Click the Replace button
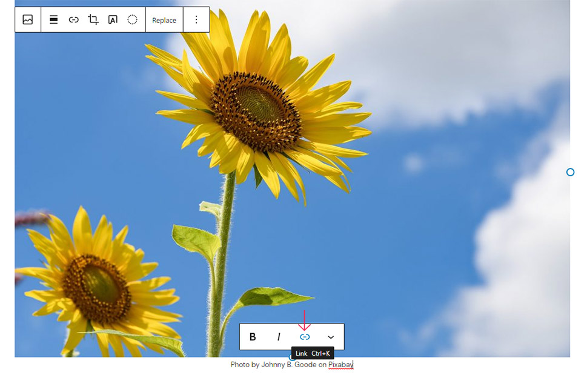The width and height of the screenshot is (587, 392). click(x=164, y=20)
